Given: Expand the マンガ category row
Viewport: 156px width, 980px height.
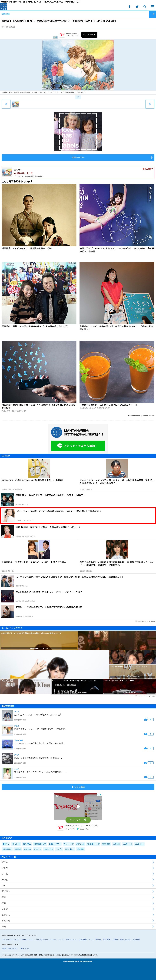Looking at the screenshot, I should pos(78,868).
